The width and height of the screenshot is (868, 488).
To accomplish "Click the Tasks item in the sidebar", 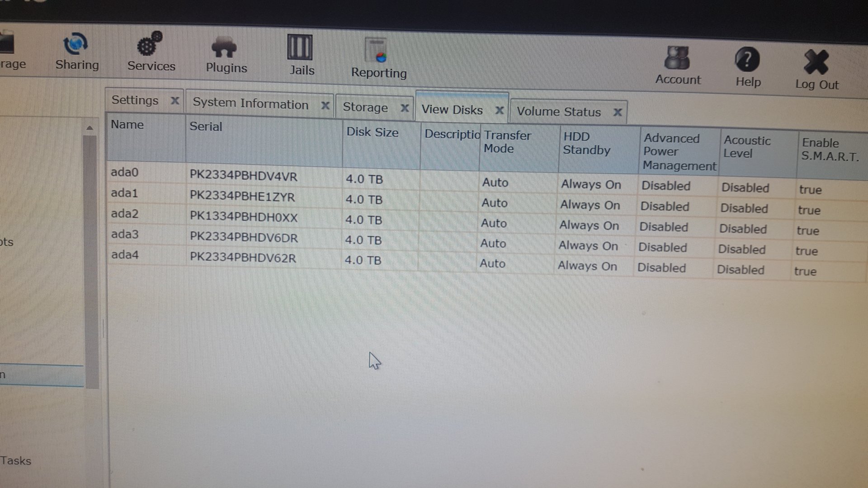I will tap(16, 461).
